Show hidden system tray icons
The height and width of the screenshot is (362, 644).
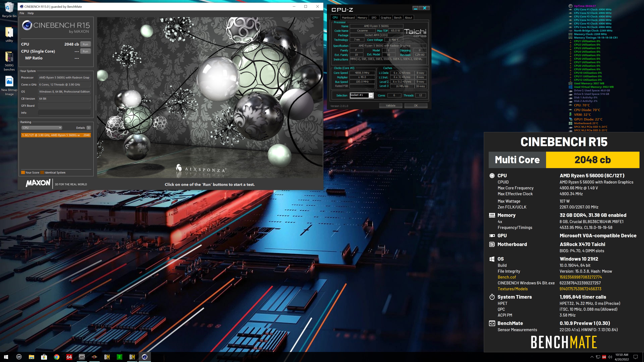coord(592,357)
